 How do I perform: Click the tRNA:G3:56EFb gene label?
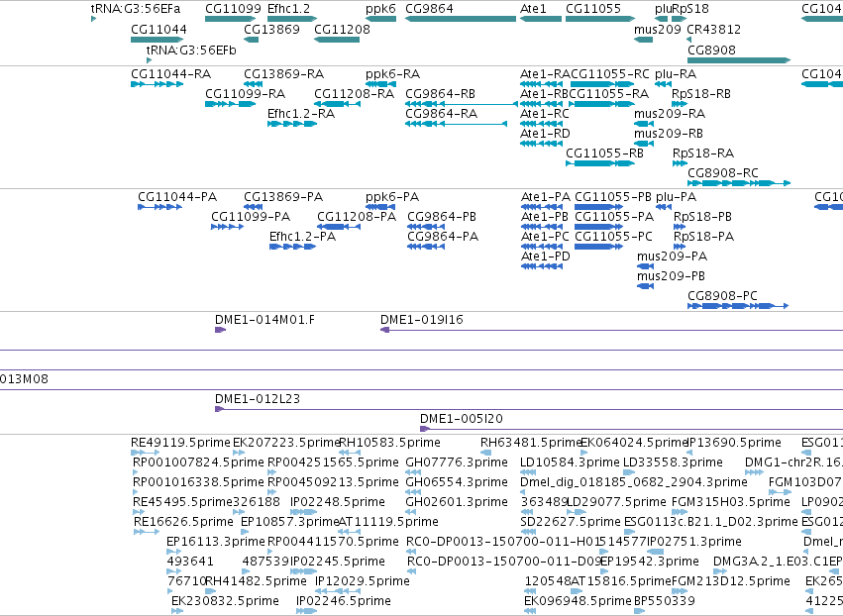[x=191, y=50]
